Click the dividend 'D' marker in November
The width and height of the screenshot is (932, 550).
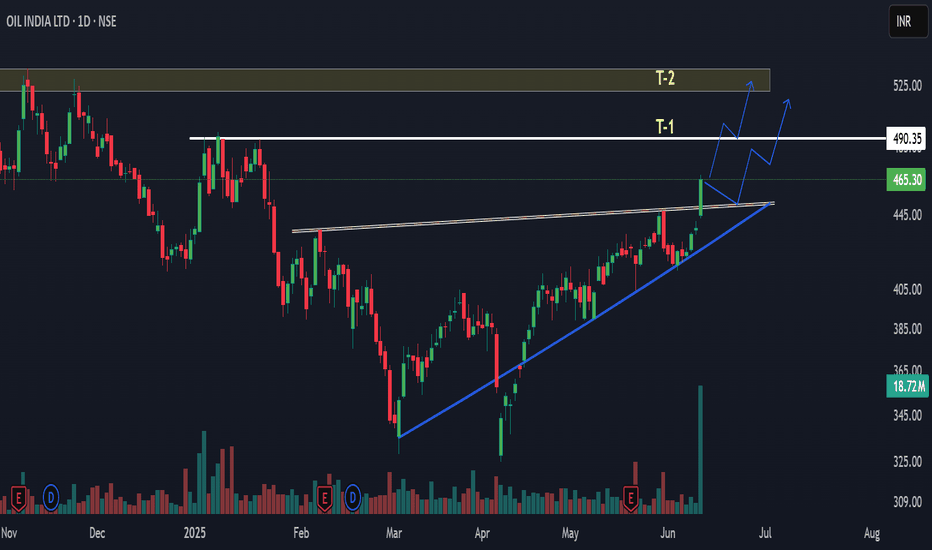point(51,497)
